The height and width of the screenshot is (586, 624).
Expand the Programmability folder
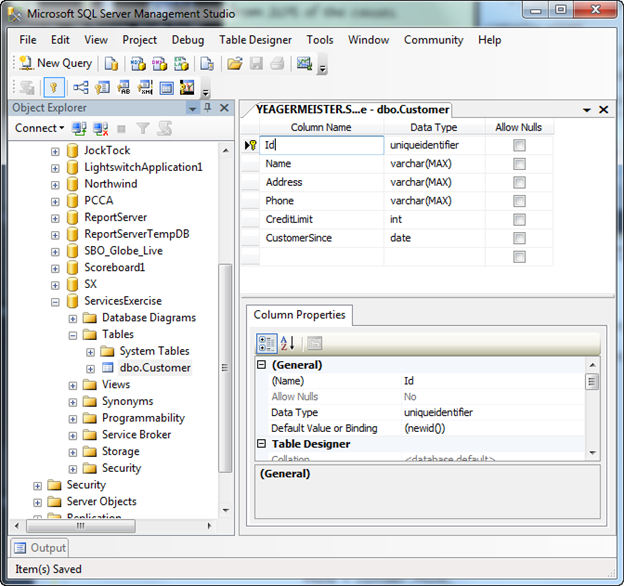(x=73, y=419)
